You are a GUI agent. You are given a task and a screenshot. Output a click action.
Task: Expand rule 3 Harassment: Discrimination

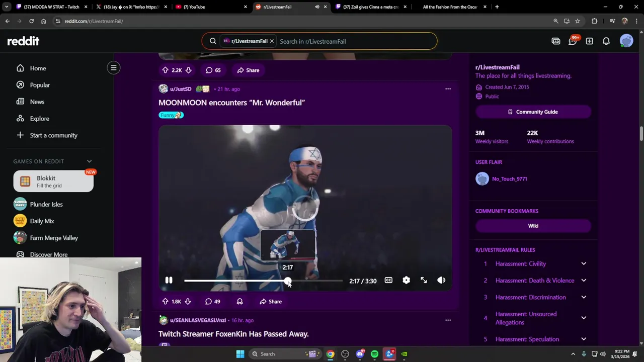coord(584,297)
